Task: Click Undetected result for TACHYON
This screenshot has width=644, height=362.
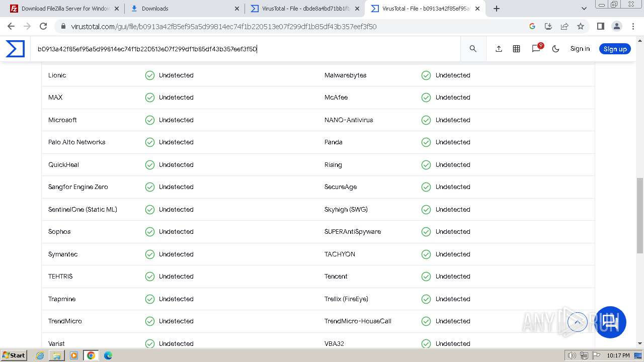Action: point(453,254)
